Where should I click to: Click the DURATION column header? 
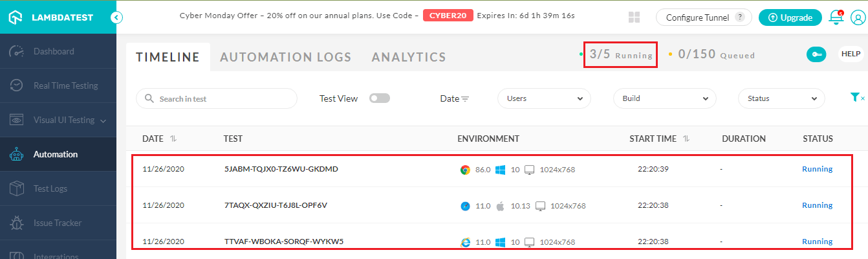pyautogui.click(x=744, y=139)
